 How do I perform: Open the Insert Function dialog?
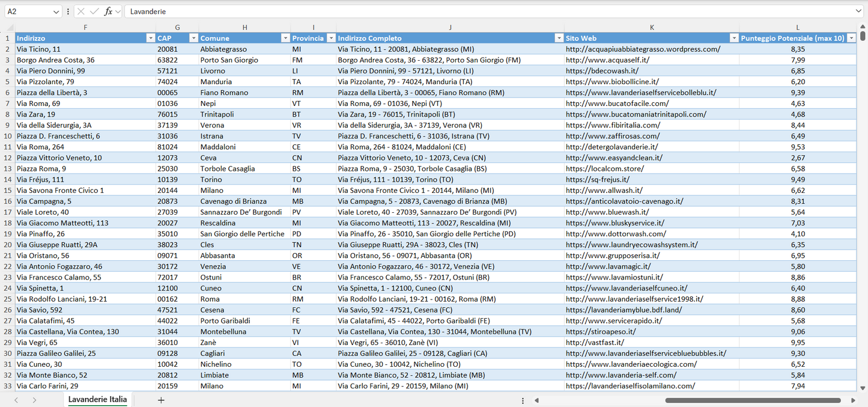pyautogui.click(x=109, y=11)
